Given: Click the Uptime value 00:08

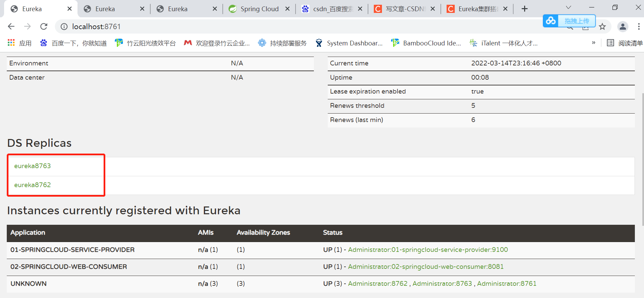Looking at the screenshot, I should coord(480,78).
